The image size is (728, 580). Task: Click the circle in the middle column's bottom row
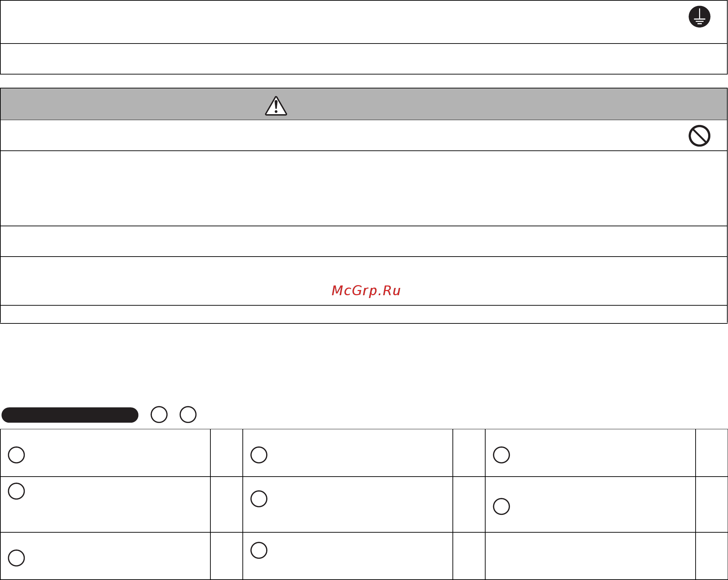(259, 550)
